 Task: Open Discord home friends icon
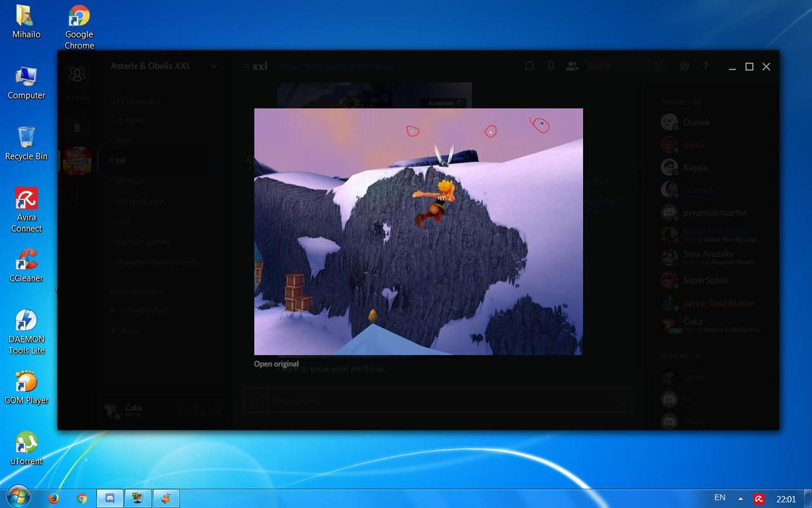tap(77, 74)
